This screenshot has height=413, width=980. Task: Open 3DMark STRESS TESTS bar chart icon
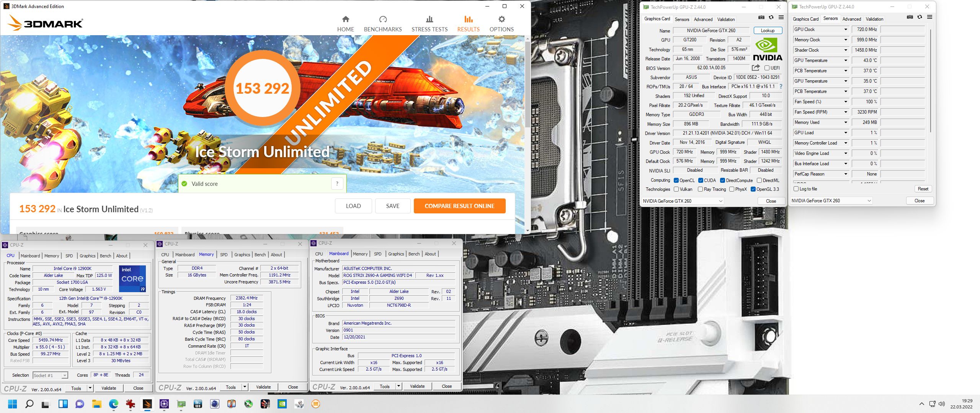(x=430, y=19)
